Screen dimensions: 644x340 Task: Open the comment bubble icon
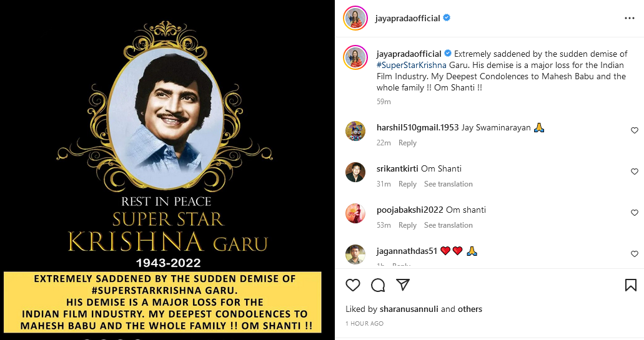point(378,285)
